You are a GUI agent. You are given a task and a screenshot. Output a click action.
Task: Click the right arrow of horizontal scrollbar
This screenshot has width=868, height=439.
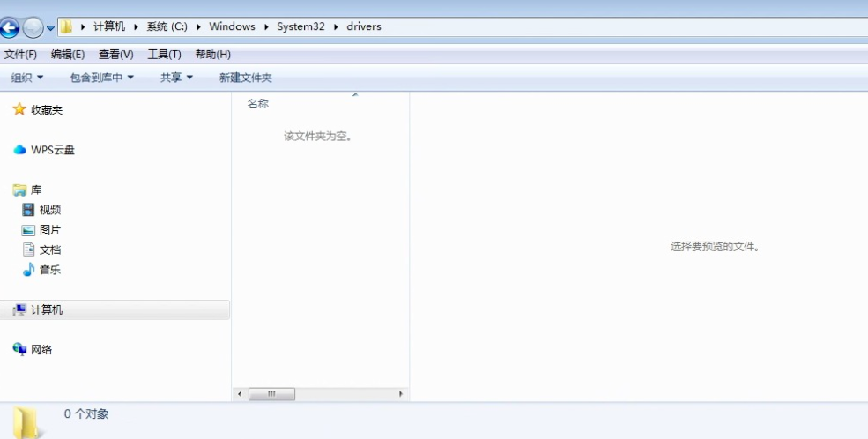(x=401, y=394)
